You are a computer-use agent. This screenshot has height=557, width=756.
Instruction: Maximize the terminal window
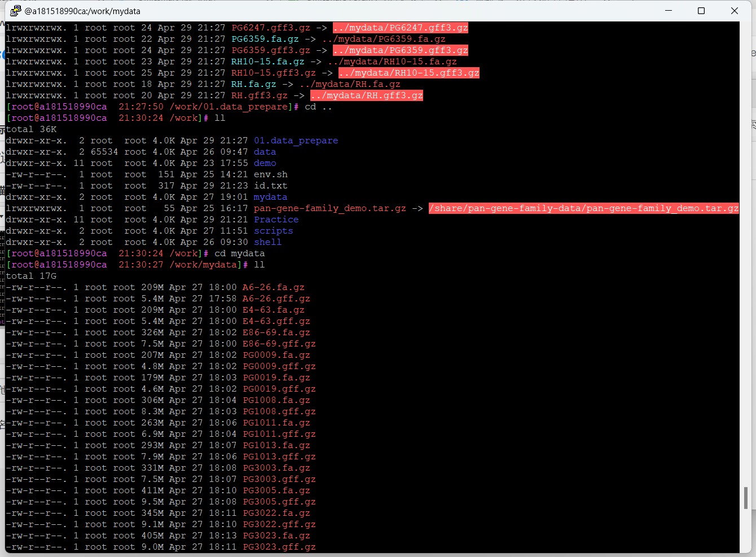[x=701, y=11]
